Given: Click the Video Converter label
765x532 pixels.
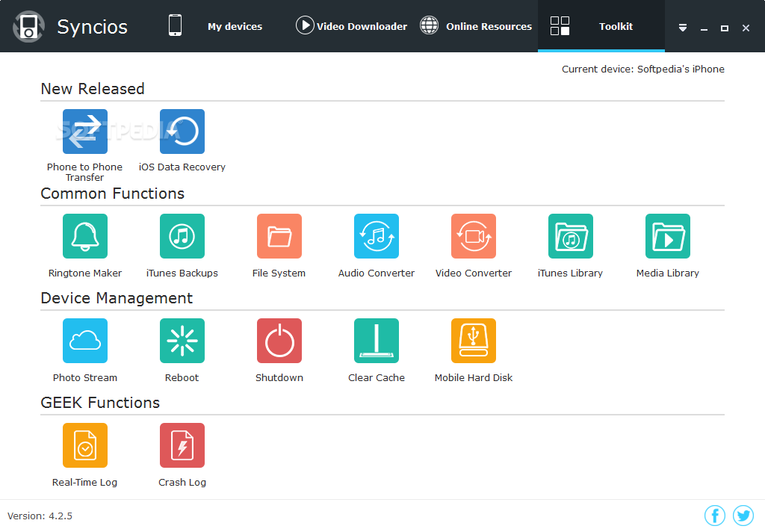Looking at the screenshot, I should tap(473, 273).
